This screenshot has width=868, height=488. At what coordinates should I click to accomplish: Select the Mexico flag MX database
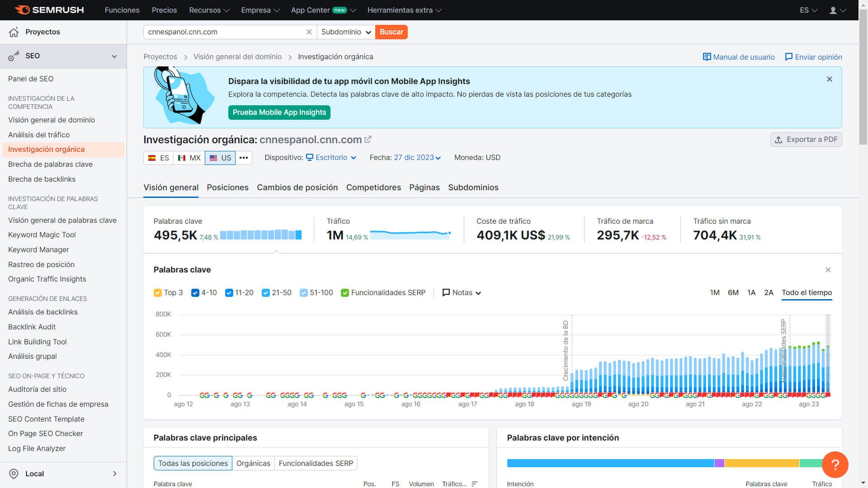pos(189,158)
